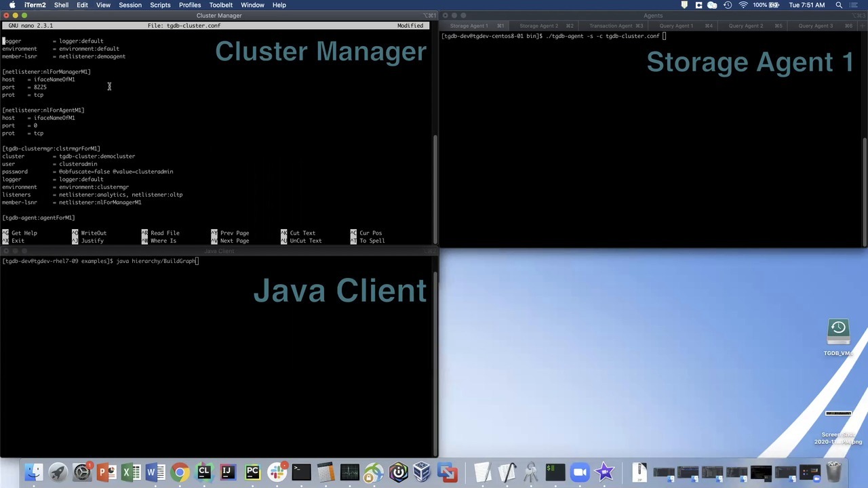Screen dimensions: 868x488
Task: Switch to Storage Agent 2 tab
Action: (x=544, y=26)
